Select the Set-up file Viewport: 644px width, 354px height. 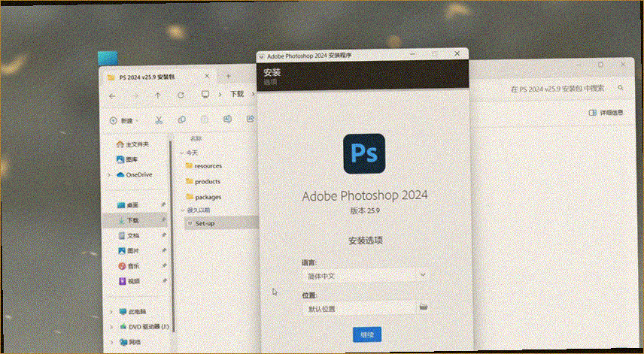pos(222,223)
